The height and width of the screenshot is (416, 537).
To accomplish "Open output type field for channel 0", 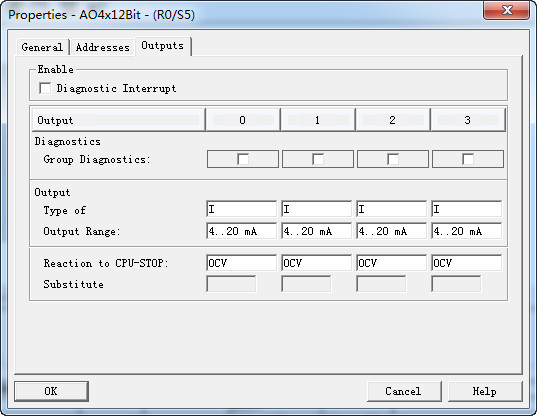I will tap(241, 209).
